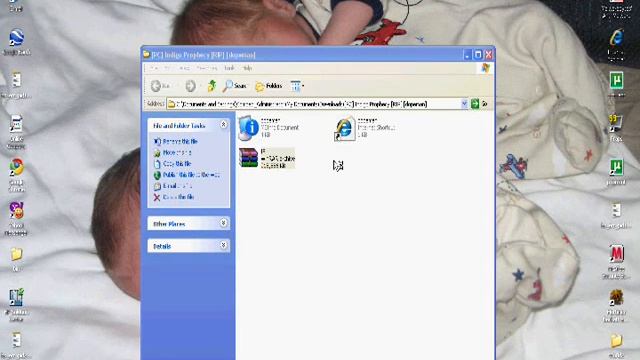
Task: Select the Internet Shortcut file
Action: [x=364, y=128]
